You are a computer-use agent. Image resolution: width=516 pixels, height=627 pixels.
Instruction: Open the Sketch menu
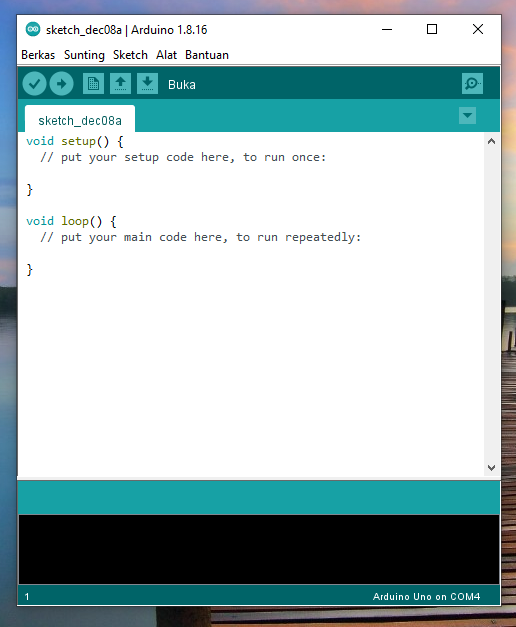click(x=130, y=55)
